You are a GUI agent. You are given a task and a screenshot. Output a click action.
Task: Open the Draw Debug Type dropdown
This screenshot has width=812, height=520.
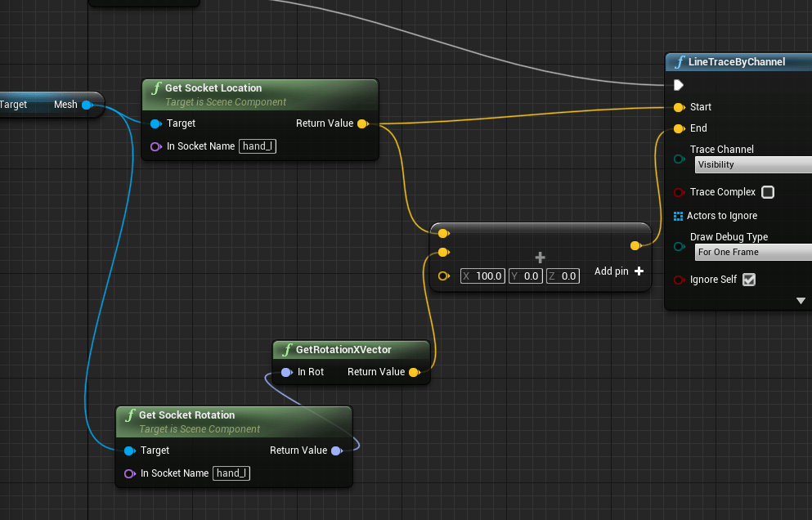pos(752,252)
